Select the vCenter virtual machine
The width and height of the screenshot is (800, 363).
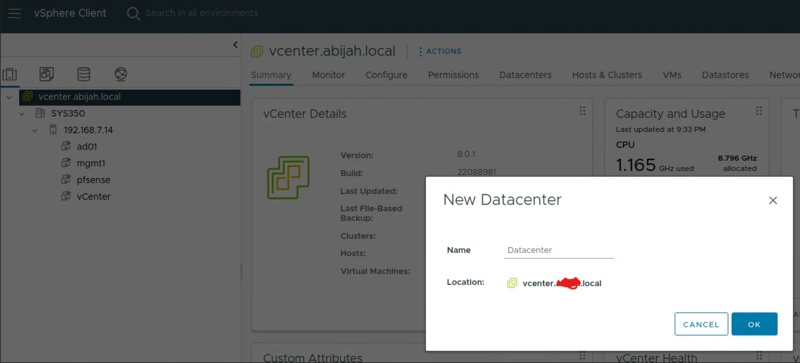tap(93, 197)
